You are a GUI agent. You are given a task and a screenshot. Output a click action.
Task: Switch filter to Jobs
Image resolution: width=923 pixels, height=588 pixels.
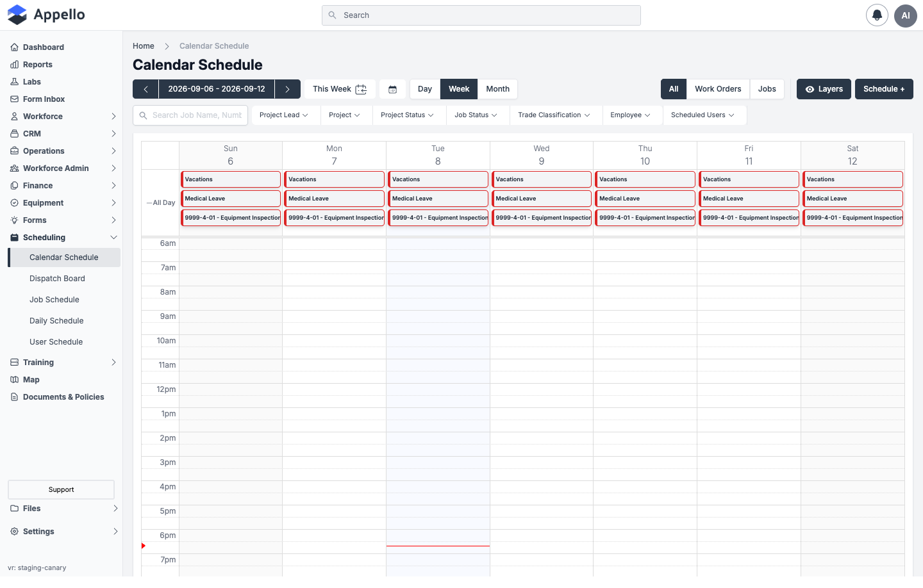tap(767, 89)
